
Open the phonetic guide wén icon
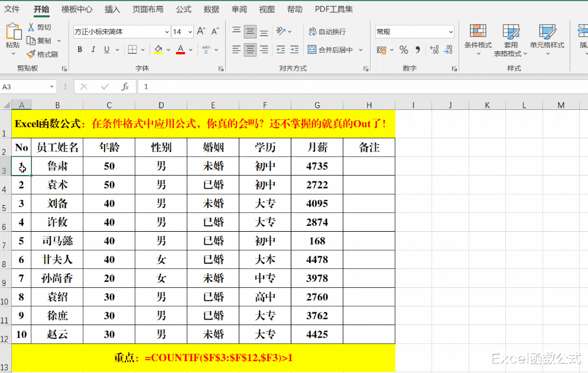[x=206, y=50]
